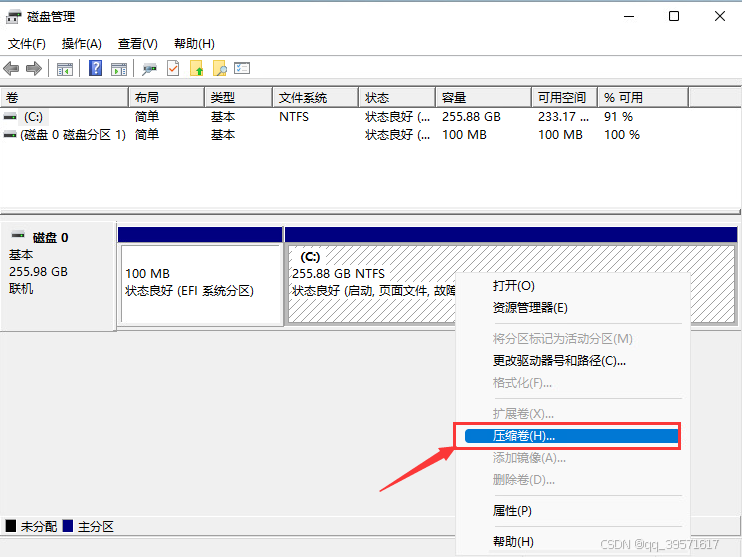Click the Forward arrow toolbar icon
Screen dimensions: 742x557
click(34, 69)
